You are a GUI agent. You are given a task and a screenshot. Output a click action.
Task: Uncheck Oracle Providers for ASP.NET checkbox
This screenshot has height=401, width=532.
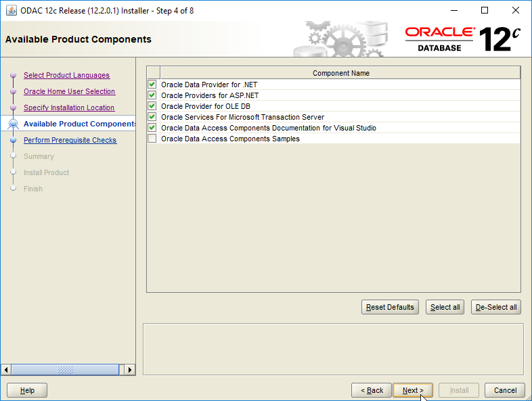click(x=152, y=95)
